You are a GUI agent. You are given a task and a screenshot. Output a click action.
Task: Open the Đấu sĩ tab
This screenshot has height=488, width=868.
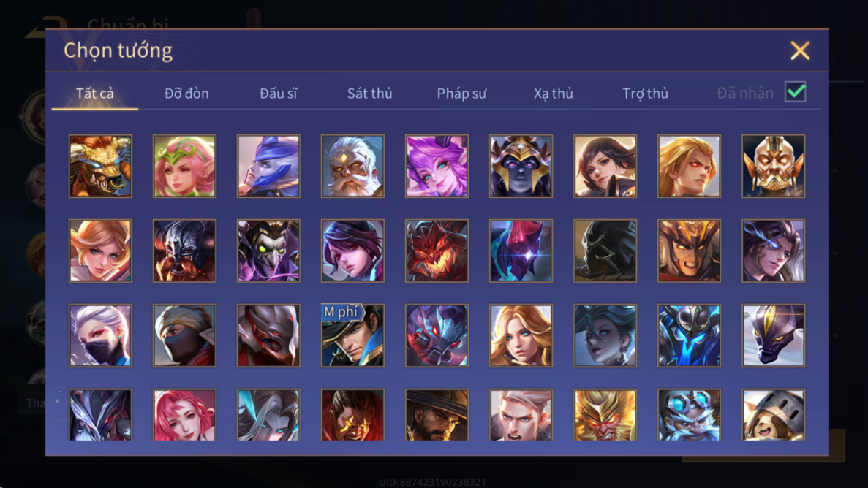click(279, 94)
